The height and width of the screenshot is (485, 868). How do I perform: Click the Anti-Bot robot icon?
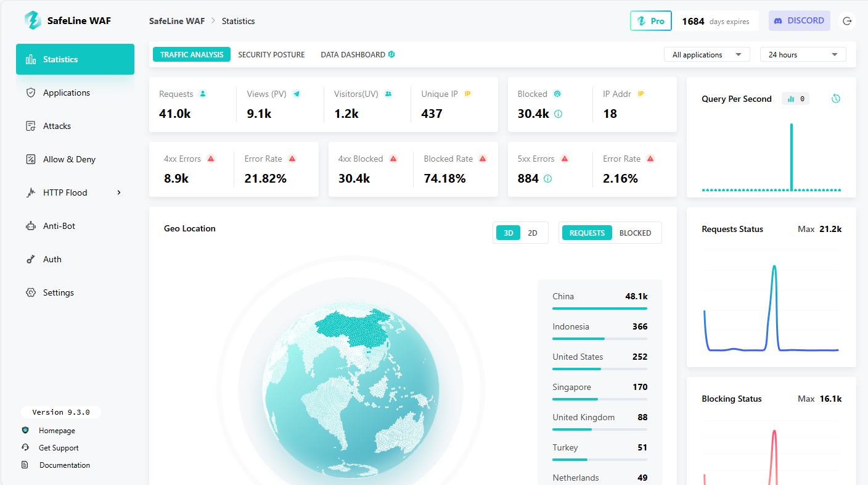31,226
